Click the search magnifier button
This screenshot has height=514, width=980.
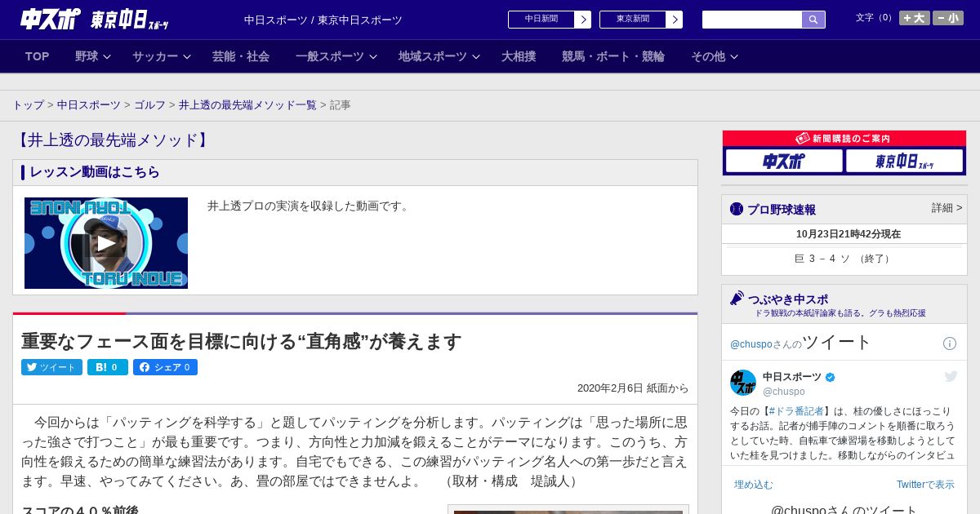[x=813, y=20]
